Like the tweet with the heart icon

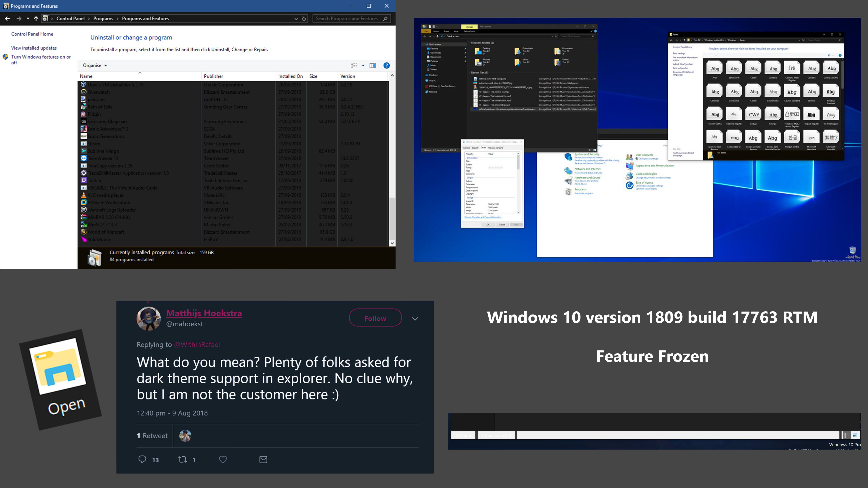coord(223,459)
